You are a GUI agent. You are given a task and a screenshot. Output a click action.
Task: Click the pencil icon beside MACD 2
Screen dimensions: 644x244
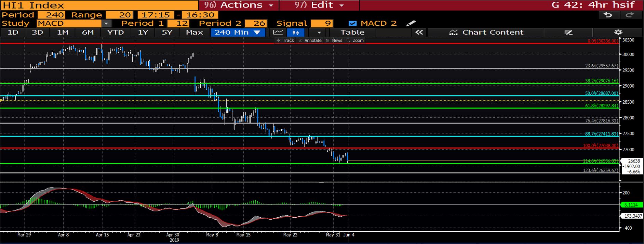point(411,23)
